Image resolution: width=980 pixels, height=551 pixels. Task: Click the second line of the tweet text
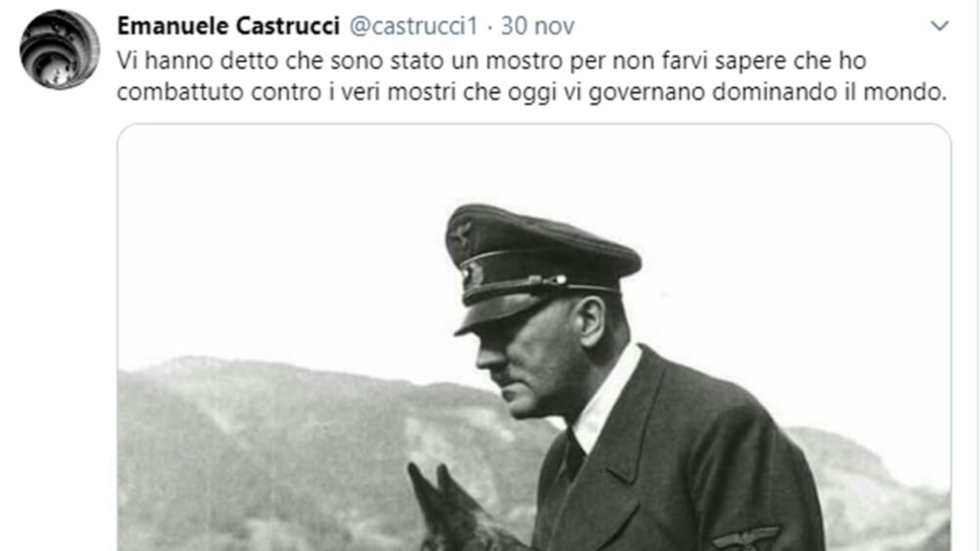(532, 93)
